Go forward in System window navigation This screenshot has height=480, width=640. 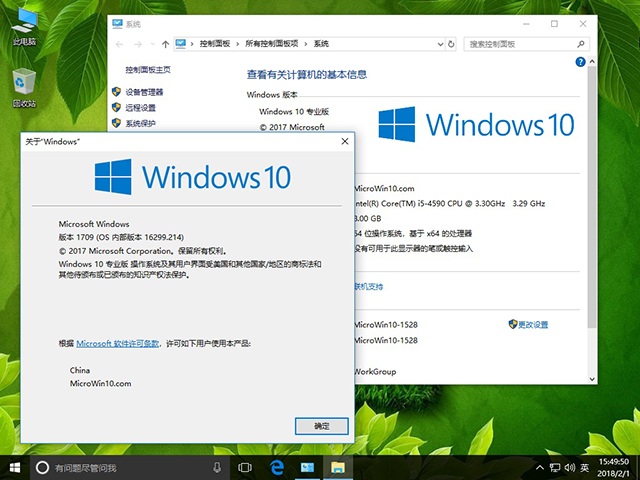[138, 44]
